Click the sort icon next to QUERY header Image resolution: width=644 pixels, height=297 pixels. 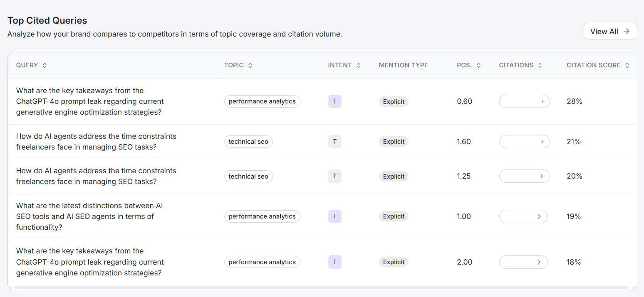pyautogui.click(x=45, y=65)
